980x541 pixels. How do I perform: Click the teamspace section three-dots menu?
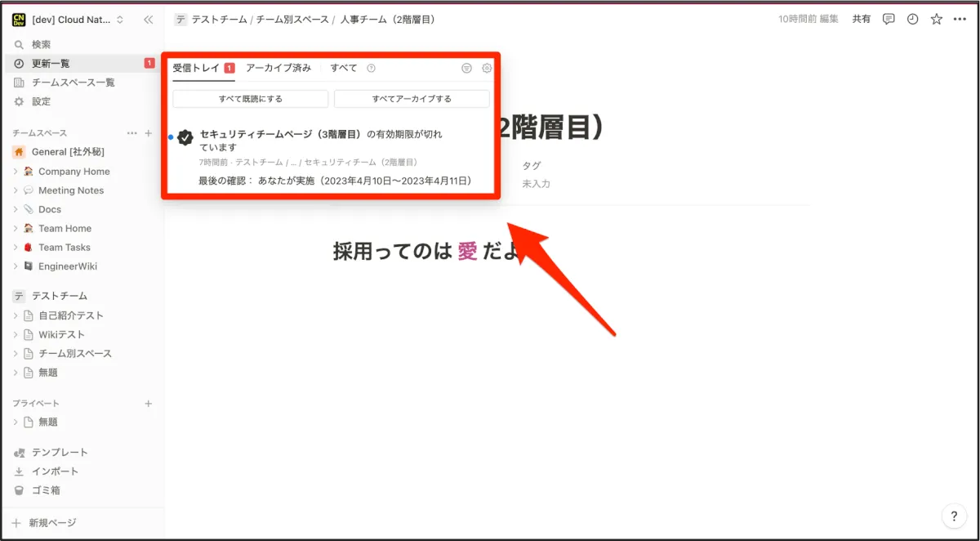pos(132,133)
